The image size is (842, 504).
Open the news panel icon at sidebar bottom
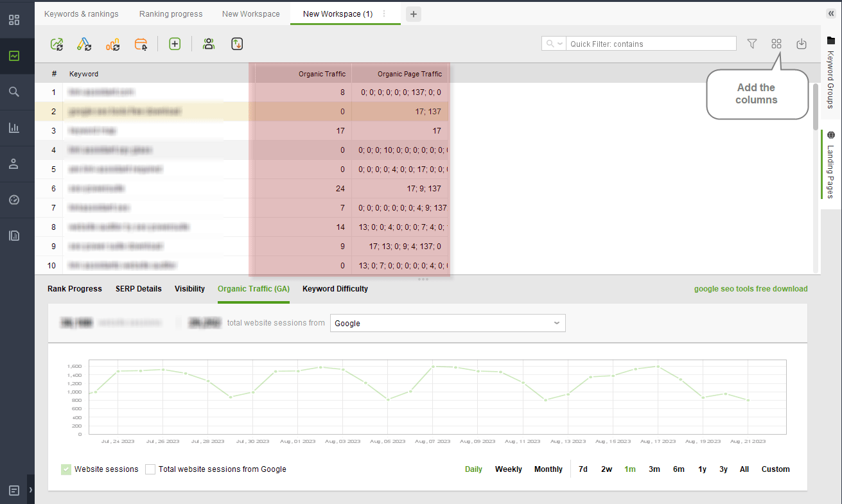13,491
